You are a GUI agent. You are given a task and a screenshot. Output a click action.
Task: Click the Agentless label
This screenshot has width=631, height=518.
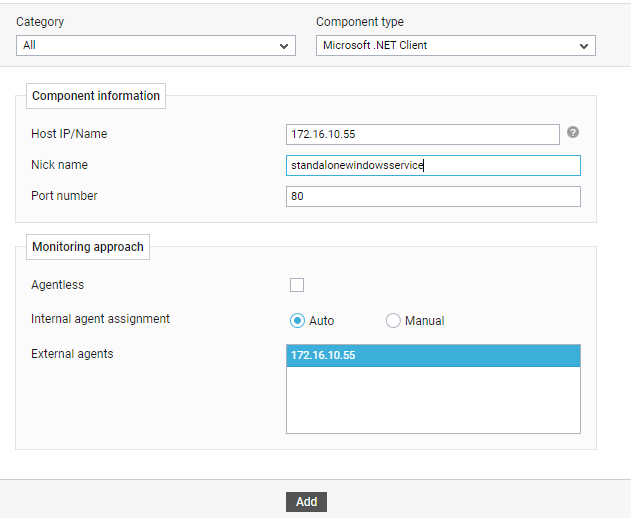click(x=58, y=285)
